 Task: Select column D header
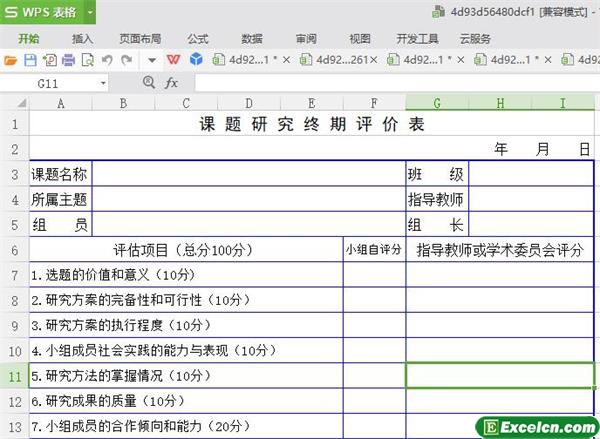[249, 103]
